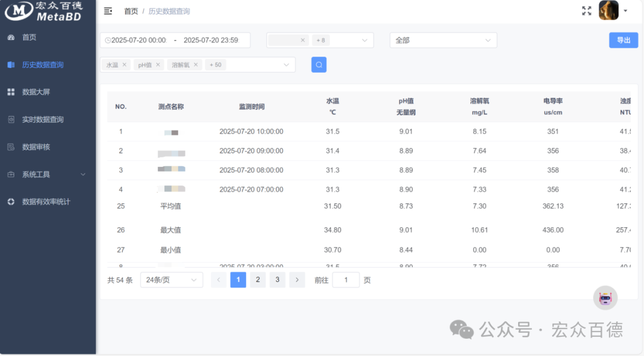Open the 24条/页 page size dropdown
This screenshot has width=644, height=356.
pos(171,280)
